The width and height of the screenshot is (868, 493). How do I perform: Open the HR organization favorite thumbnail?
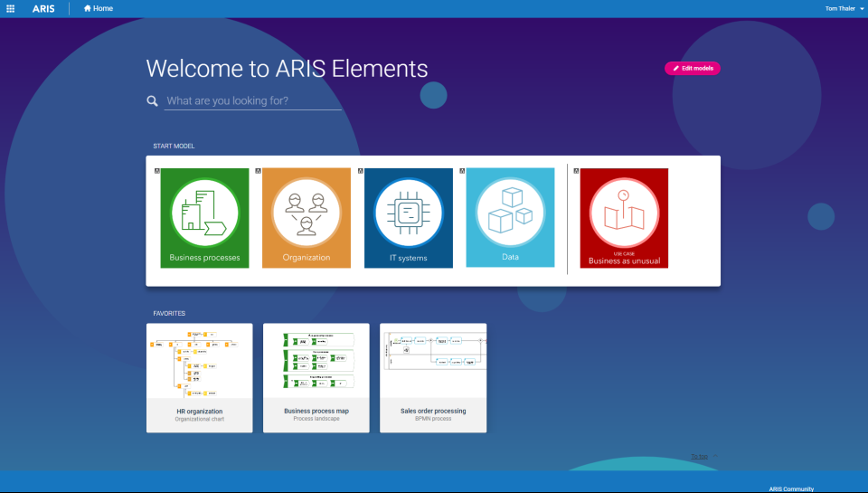199,361
